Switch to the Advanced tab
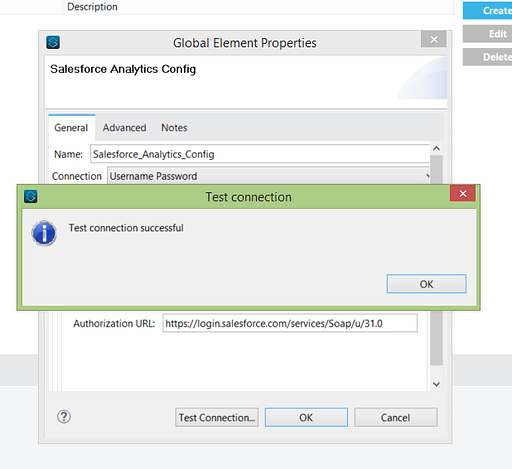This screenshot has width=512, height=469. [x=124, y=128]
